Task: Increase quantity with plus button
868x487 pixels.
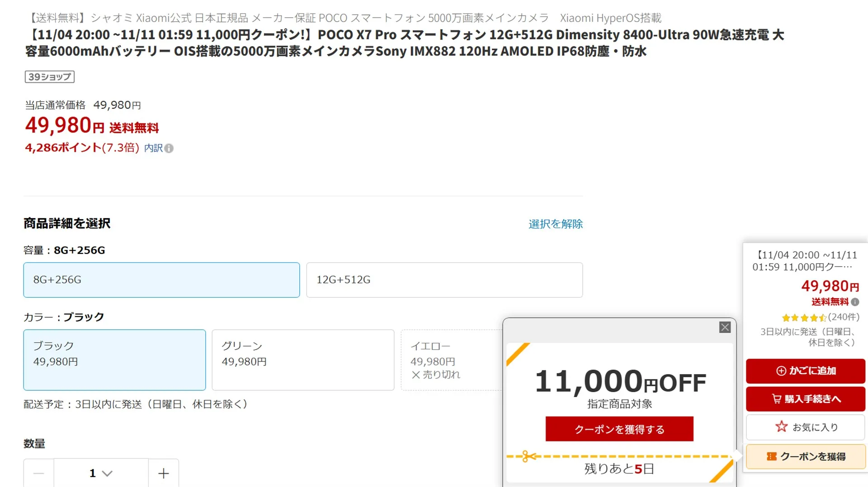Action: [163, 473]
